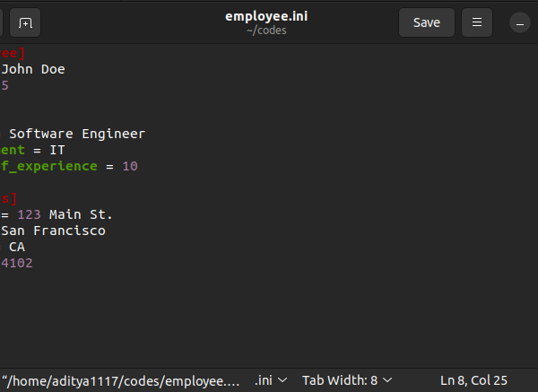Screen dimensions: 538x392
Task: Click the f_experience key text
Action: click(49, 166)
